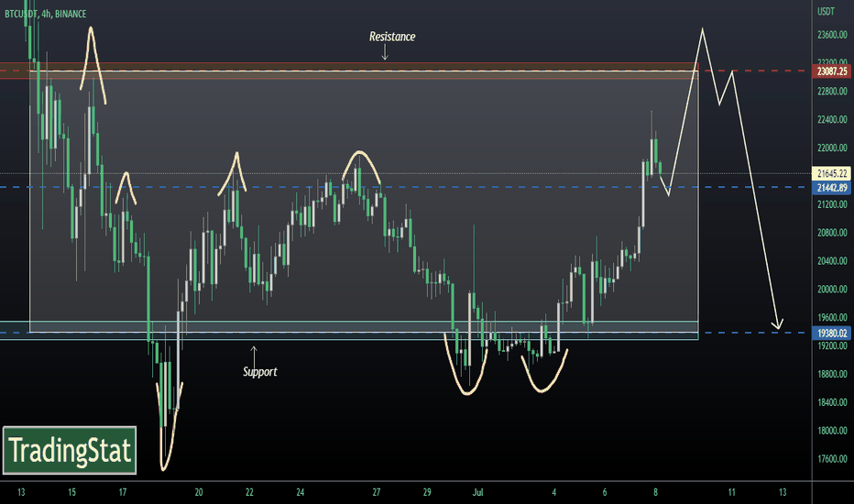Click the 20800.00 price axis label

pos(832,233)
